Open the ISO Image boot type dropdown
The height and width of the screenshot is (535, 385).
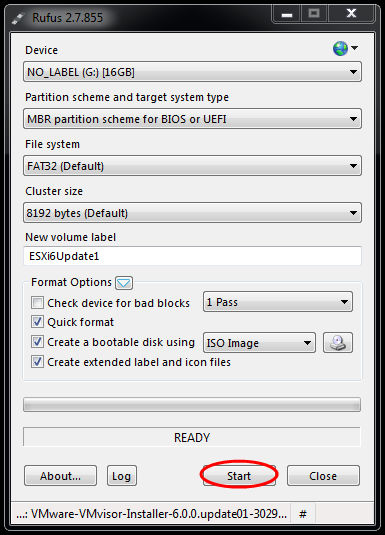[x=259, y=343]
